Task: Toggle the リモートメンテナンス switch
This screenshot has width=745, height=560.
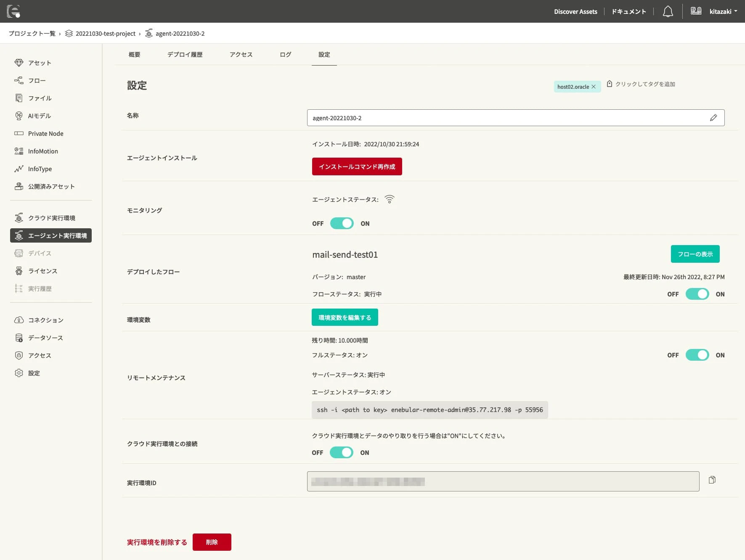Action: tap(697, 355)
